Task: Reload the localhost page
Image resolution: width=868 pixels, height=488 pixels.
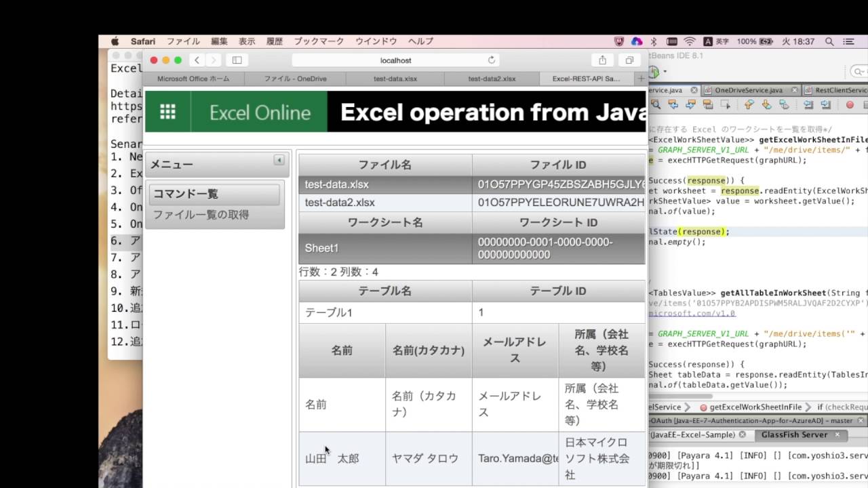Action: tap(492, 60)
